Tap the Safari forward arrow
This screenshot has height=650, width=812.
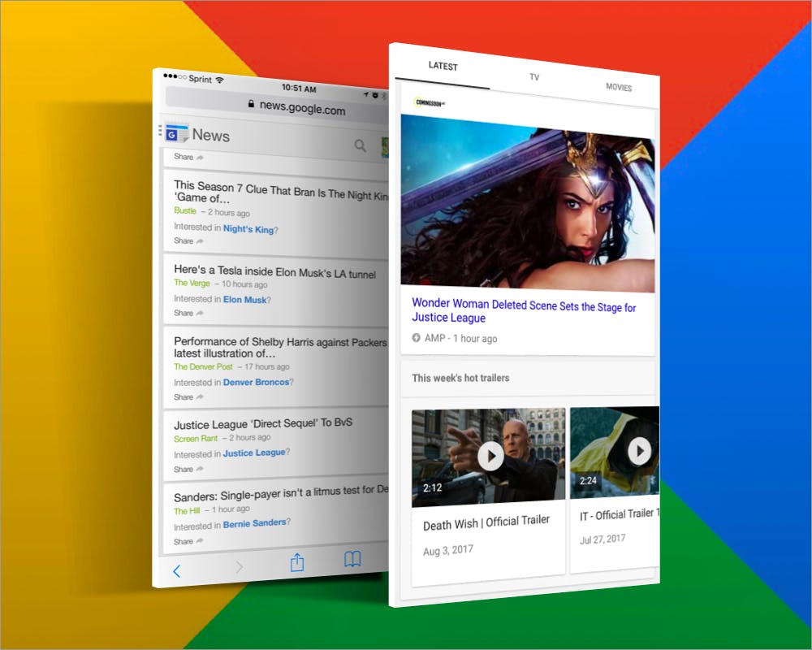click(239, 567)
